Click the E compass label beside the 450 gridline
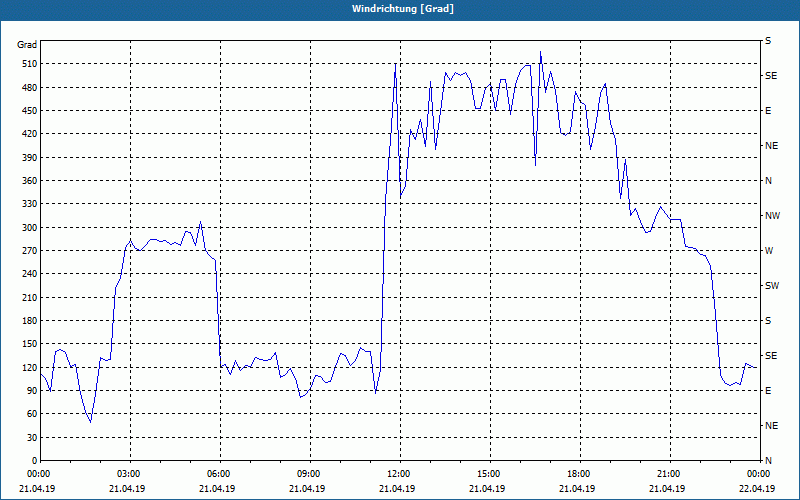The height and width of the screenshot is (500, 800). (x=768, y=111)
